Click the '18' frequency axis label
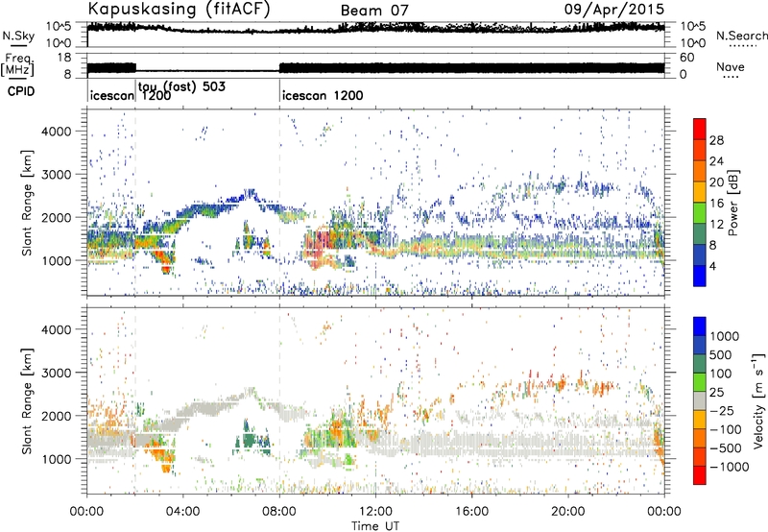768x532 pixels. [x=64, y=58]
